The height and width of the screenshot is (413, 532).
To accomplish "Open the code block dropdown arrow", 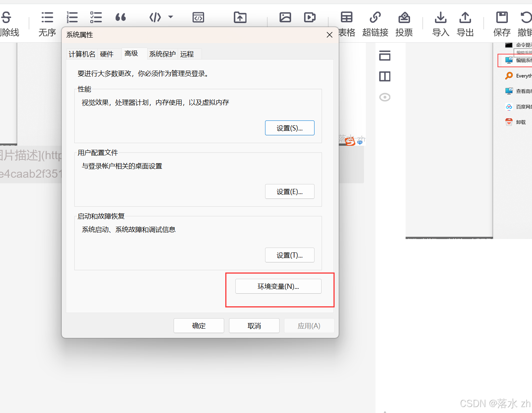I will click(x=171, y=17).
